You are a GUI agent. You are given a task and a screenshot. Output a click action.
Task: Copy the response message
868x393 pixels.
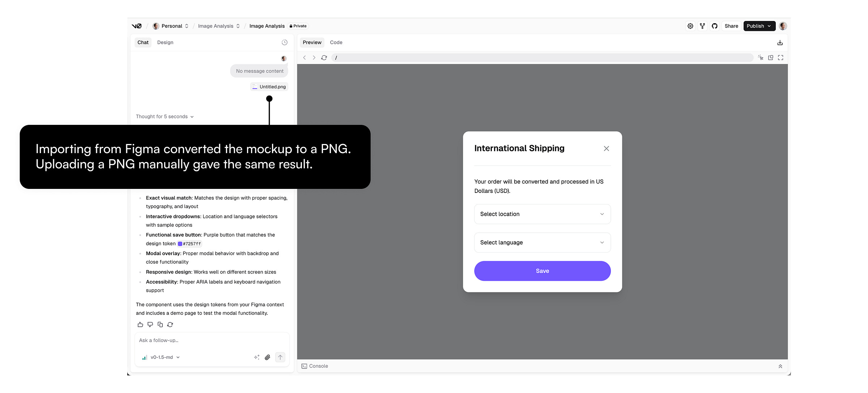(160, 325)
